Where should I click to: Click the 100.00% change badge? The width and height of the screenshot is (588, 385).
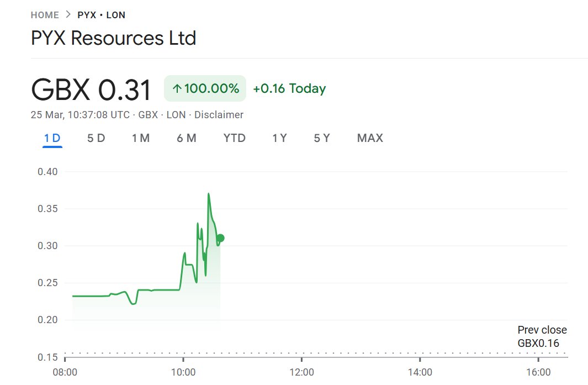(x=205, y=88)
